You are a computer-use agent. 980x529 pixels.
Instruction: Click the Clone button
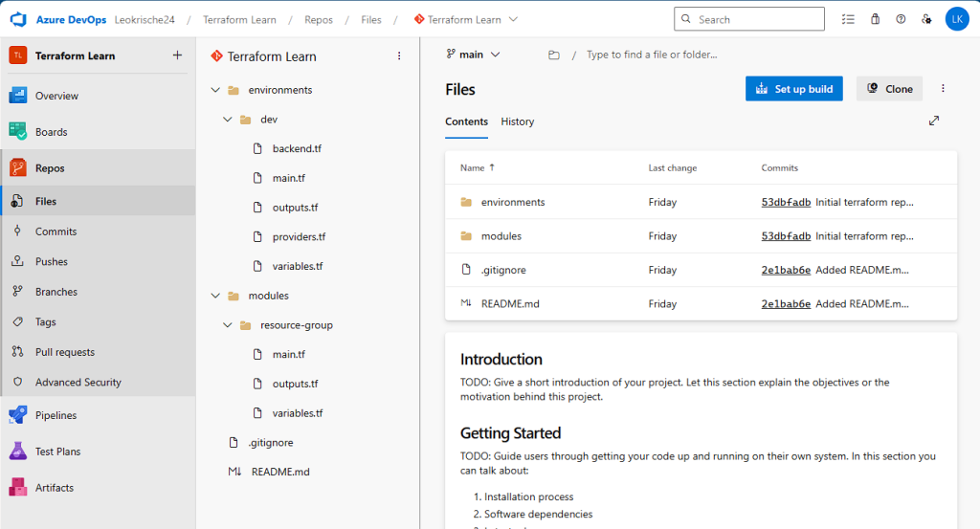pyautogui.click(x=889, y=89)
